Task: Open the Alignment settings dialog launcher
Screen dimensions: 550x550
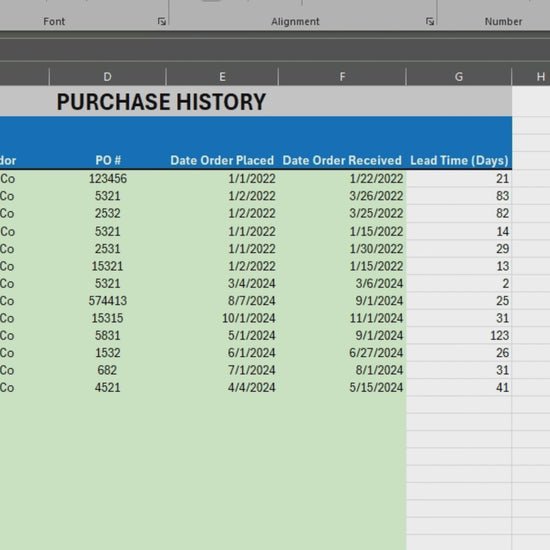Action: coord(430,21)
